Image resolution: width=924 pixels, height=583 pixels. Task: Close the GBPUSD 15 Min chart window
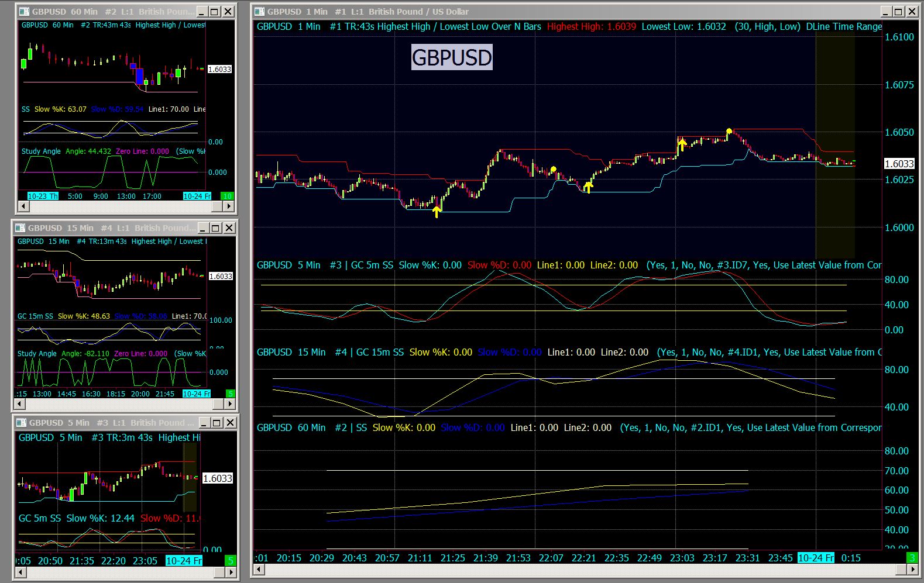(x=229, y=228)
